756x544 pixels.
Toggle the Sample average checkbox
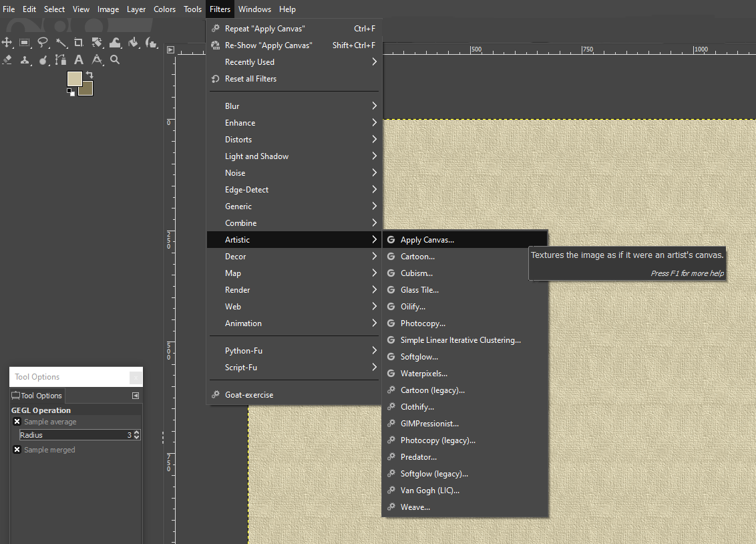pyautogui.click(x=17, y=422)
